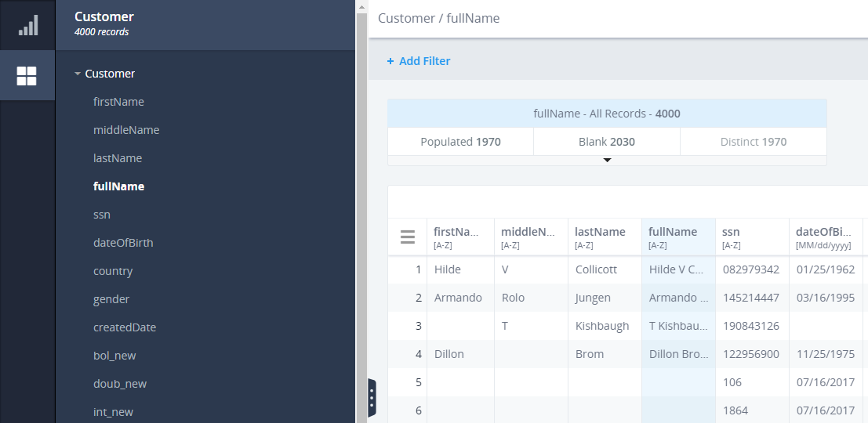Add a new filter
Viewport: 868px width, 423px height.
click(419, 61)
